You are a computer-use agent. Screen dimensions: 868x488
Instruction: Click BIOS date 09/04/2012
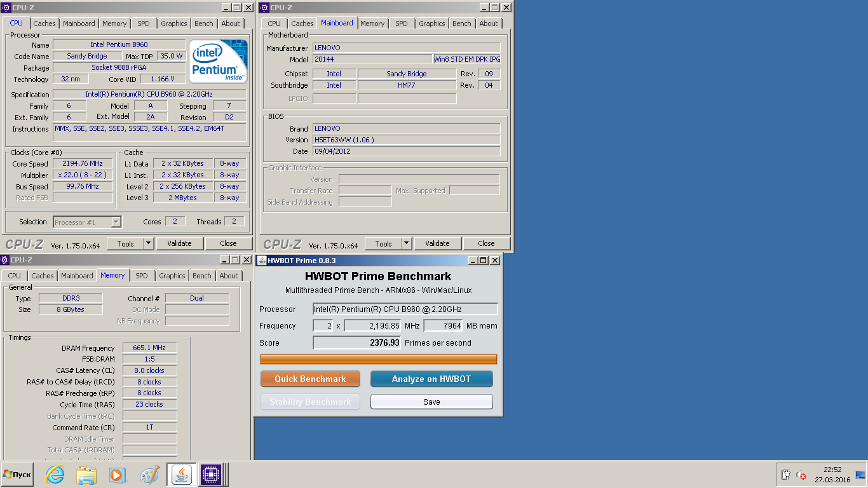click(406, 151)
